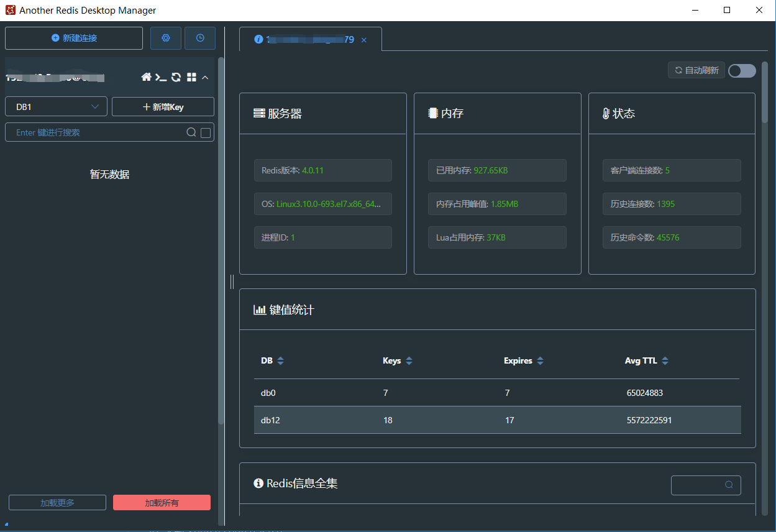Click the history connections 1395 tag
The image size is (776, 532).
click(672, 204)
